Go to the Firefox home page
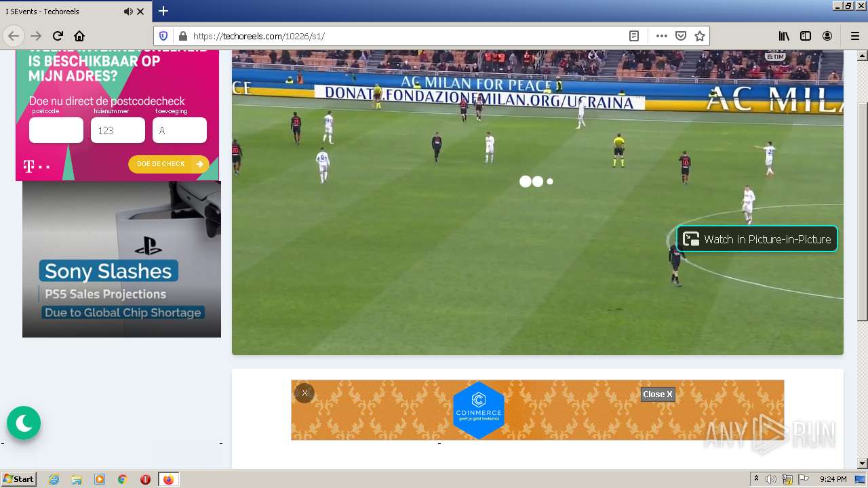This screenshot has width=868, height=488. coord(79,36)
